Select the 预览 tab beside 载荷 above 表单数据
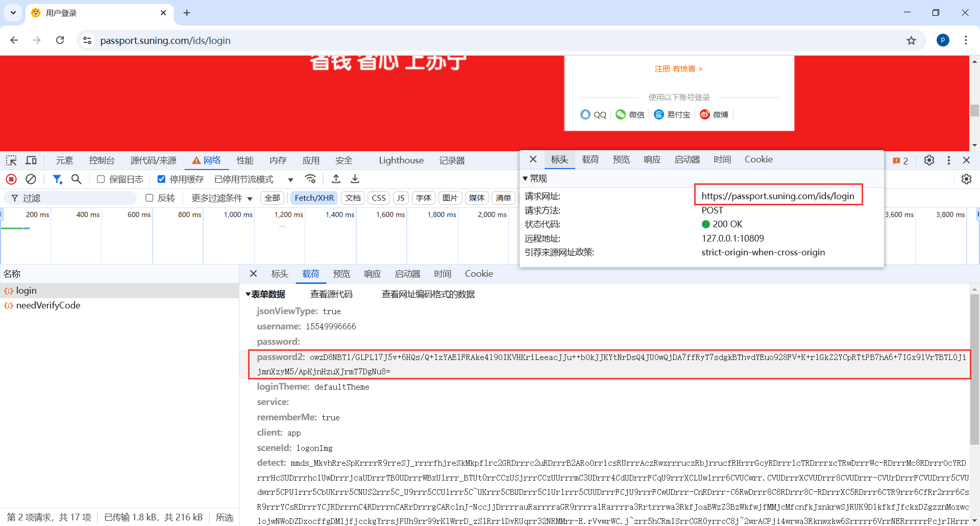 coord(341,274)
